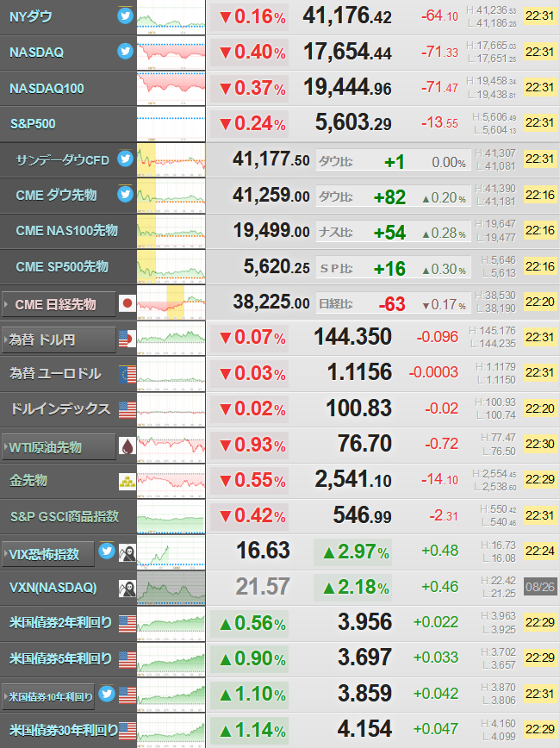This screenshot has width=560, height=748.
Task: Expand the VIX恐怖指数 button
Action: (x=48, y=554)
